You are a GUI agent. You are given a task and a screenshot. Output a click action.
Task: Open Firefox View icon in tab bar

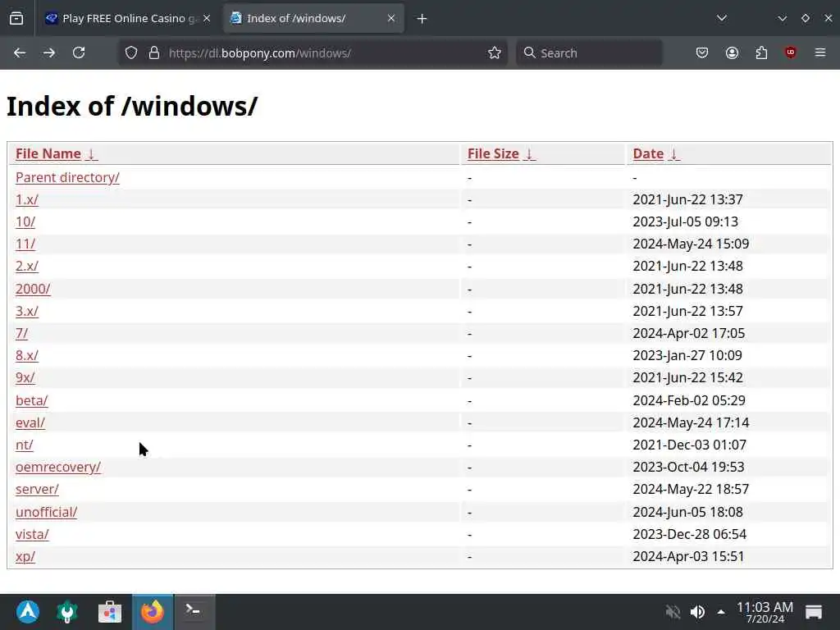tap(16, 19)
